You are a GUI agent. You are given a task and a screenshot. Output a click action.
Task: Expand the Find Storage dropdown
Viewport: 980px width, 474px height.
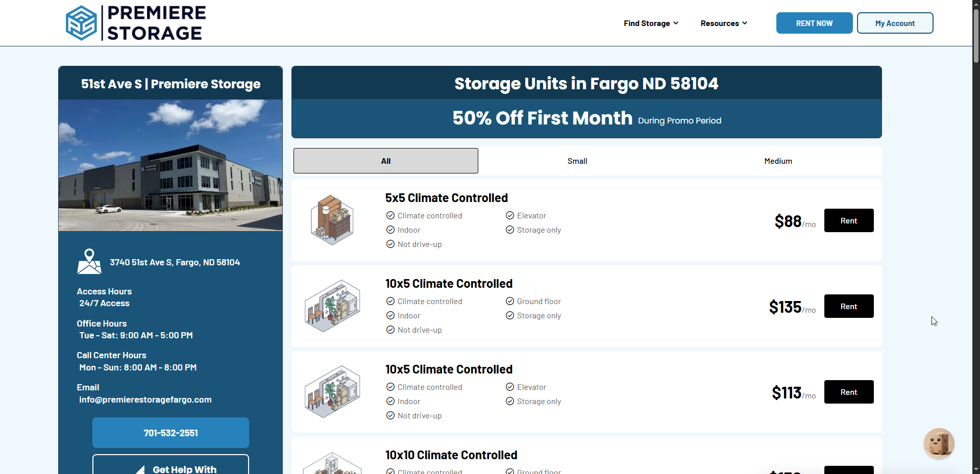[651, 23]
